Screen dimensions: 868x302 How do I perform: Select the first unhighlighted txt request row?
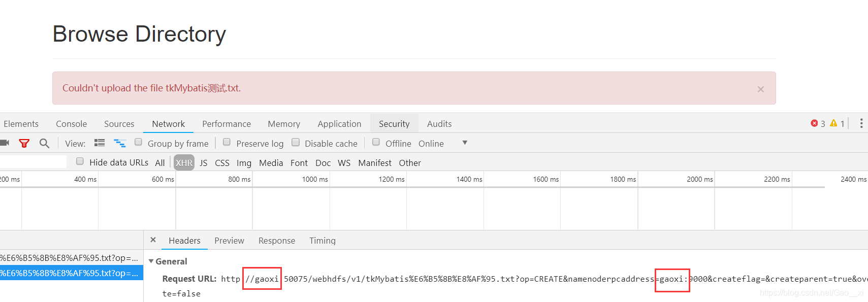pyautogui.click(x=72, y=258)
